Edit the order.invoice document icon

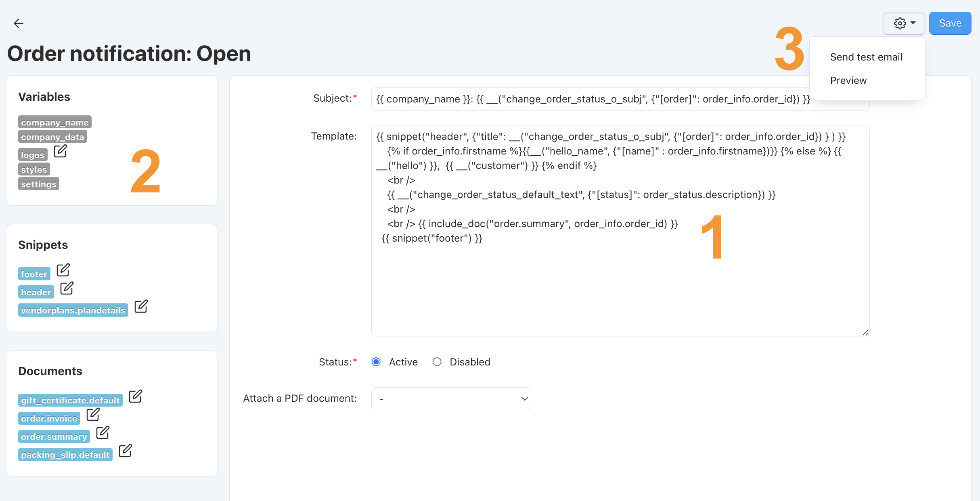[93, 414]
